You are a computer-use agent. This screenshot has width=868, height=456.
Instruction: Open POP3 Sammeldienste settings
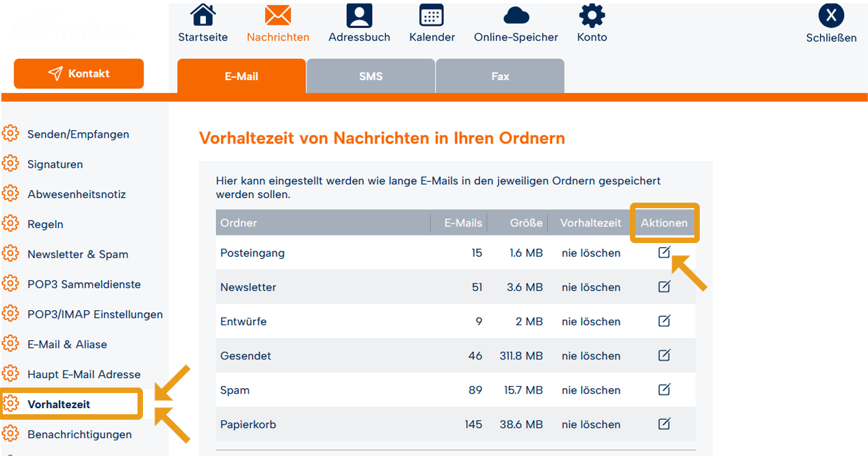(x=84, y=284)
